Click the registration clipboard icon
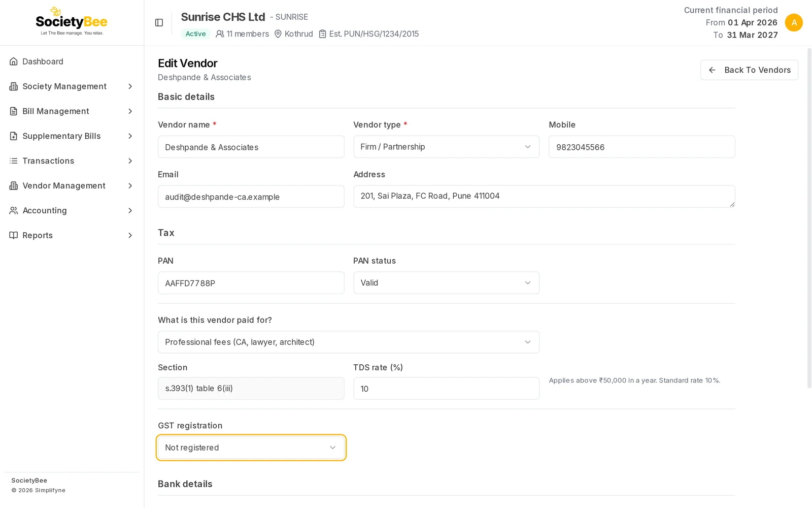Screen dimensions: 812x508 tap(322, 34)
